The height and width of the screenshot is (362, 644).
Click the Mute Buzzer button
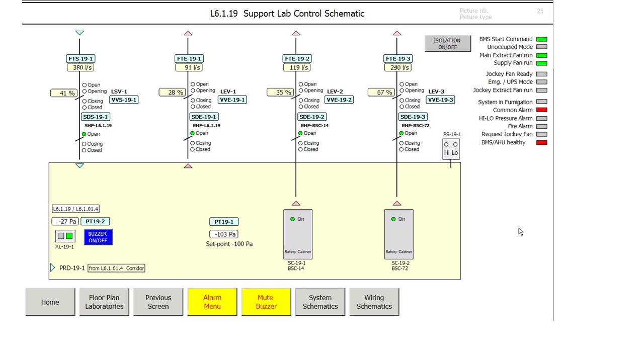(x=266, y=302)
